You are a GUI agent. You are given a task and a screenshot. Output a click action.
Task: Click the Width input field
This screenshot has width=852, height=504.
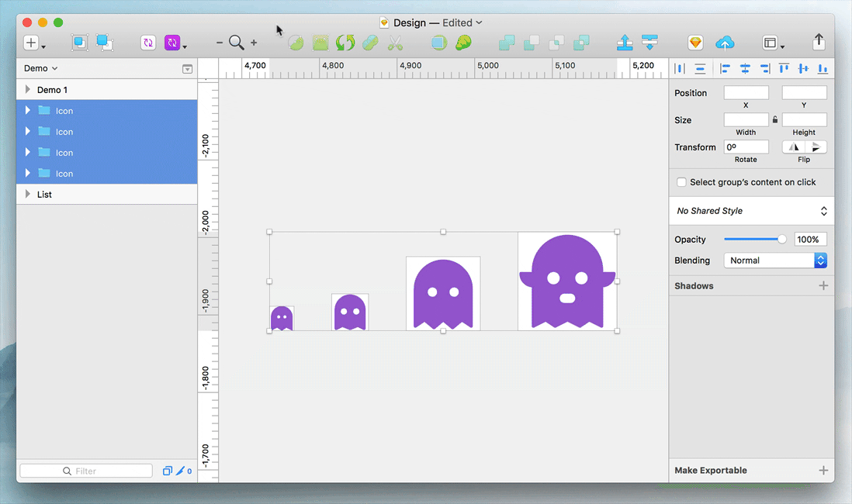click(x=746, y=119)
